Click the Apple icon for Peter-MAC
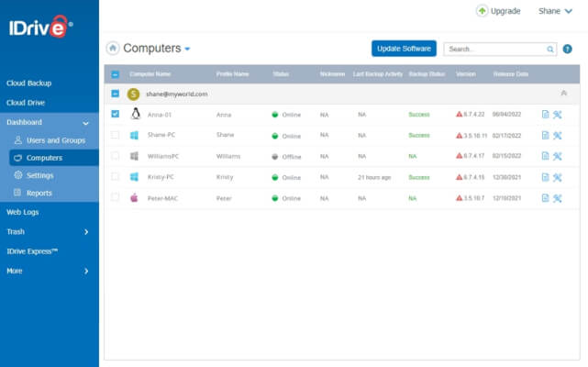This screenshot has height=367, width=588. pyautogui.click(x=134, y=197)
